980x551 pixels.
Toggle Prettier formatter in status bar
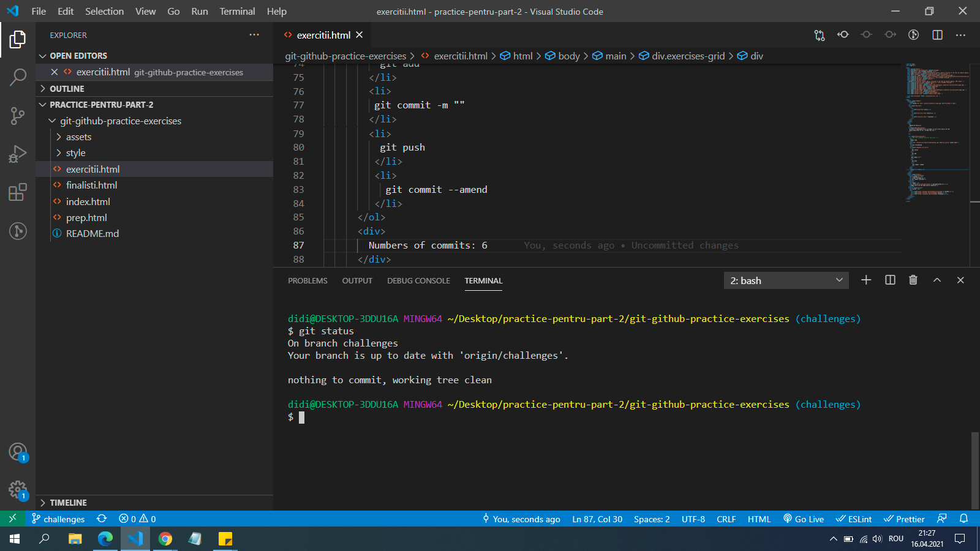coord(904,519)
